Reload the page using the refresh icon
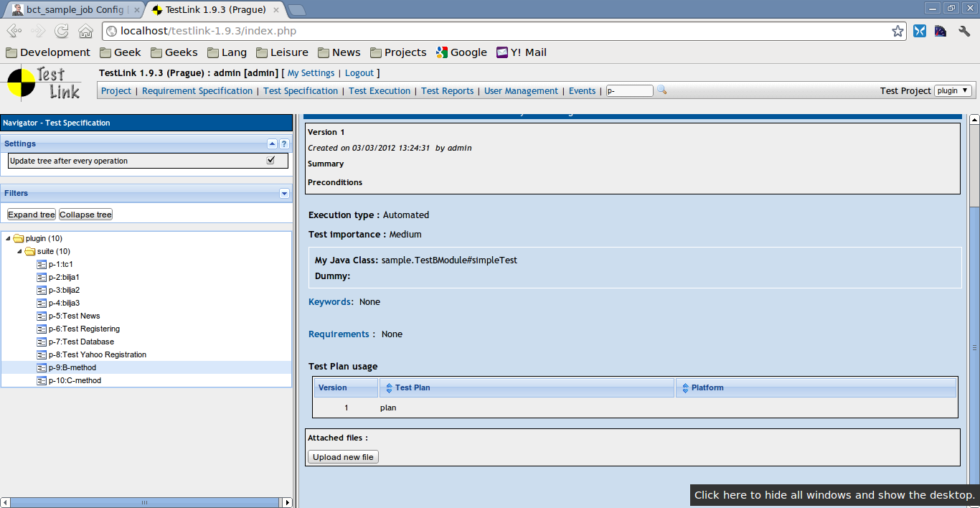 click(x=62, y=31)
